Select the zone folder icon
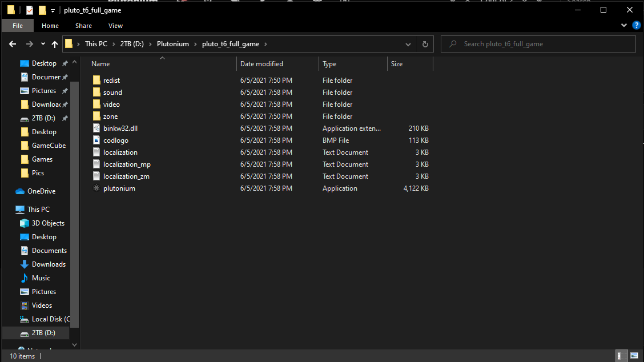This screenshot has height=362, width=644. tap(96, 116)
